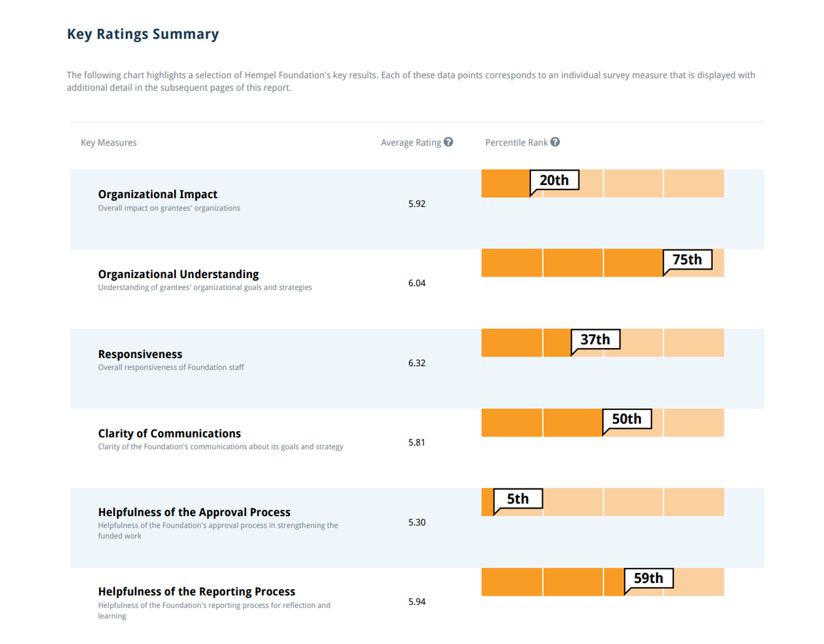Click the help icon beside Average Rating
This screenshot has width=824, height=644.
[448, 142]
